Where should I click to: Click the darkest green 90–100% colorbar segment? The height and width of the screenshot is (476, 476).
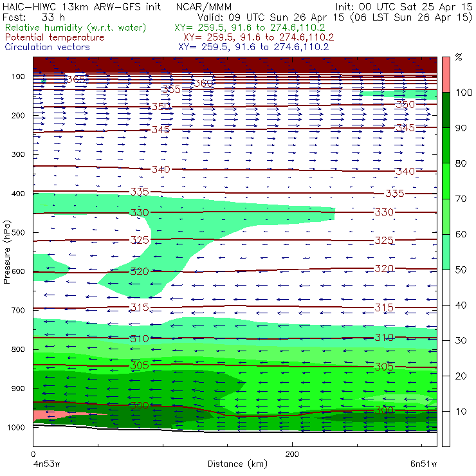[x=446, y=110]
